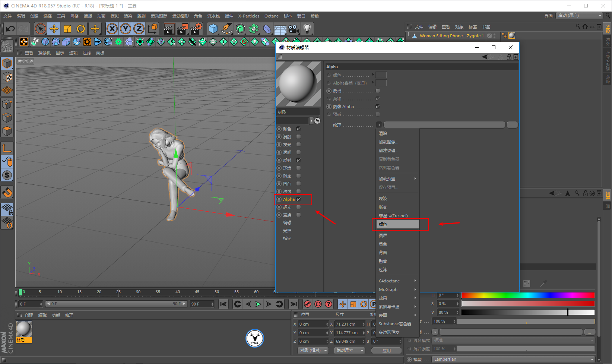Open the Octane menu

272,16
